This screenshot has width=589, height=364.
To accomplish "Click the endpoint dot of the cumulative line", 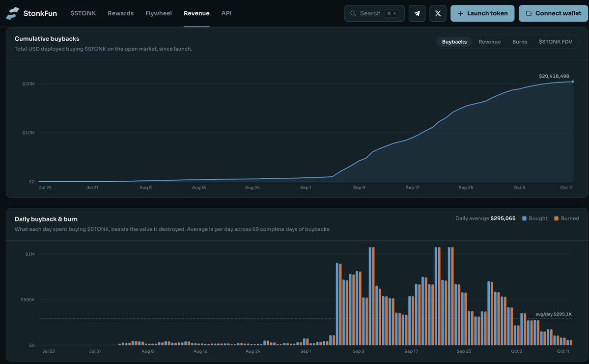I will click(x=572, y=82).
